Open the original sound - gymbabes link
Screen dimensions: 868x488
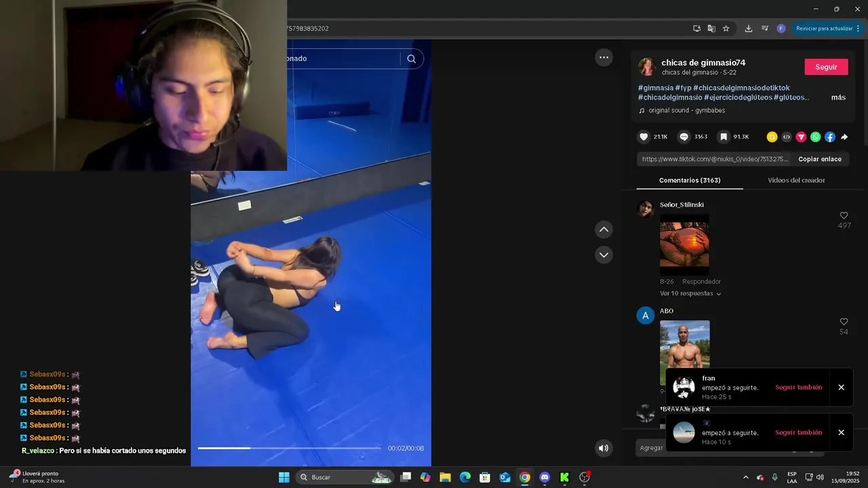(686, 110)
